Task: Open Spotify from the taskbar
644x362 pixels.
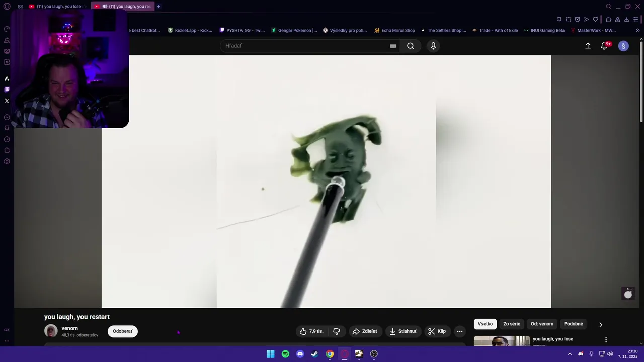Action: click(285, 354)
